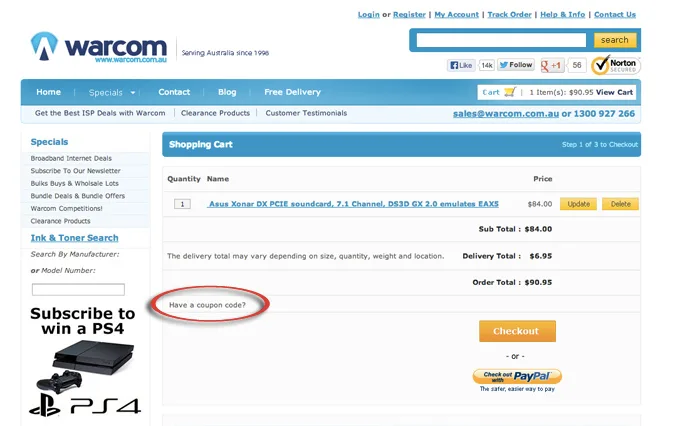Screen dimensions: 680x426
Task: Click the Warcom logo
Action: tap(99, 47)
